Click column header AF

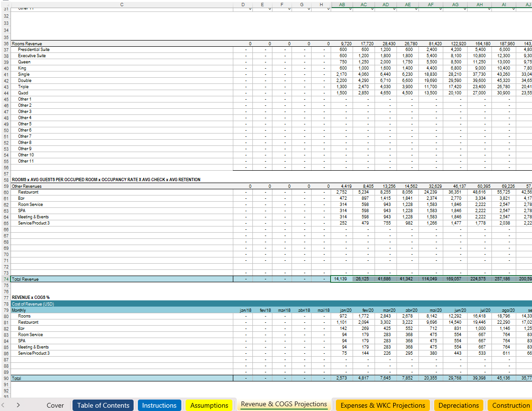pyautogui.click(x=430, y=4)
